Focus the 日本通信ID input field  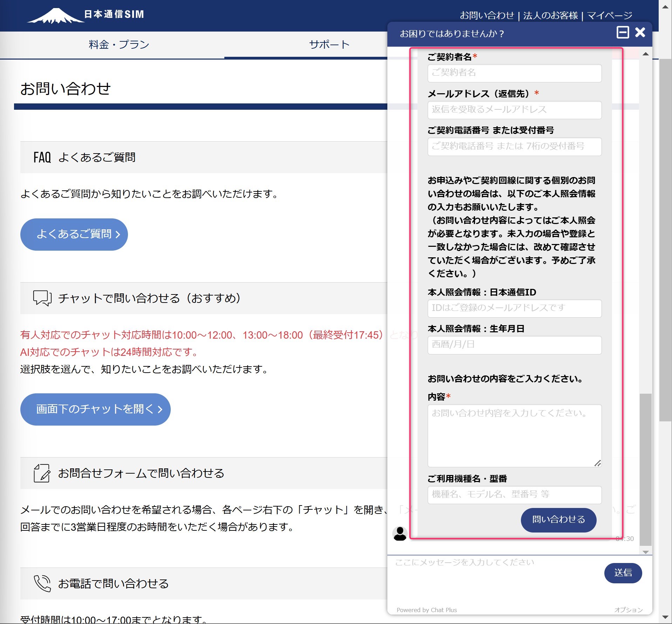(x=514, y=308)
